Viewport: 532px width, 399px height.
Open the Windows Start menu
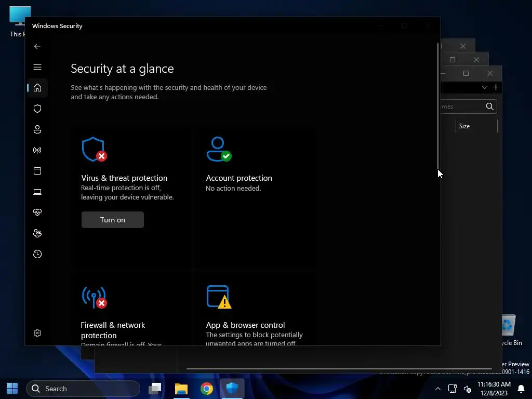[x=12, y=389]
